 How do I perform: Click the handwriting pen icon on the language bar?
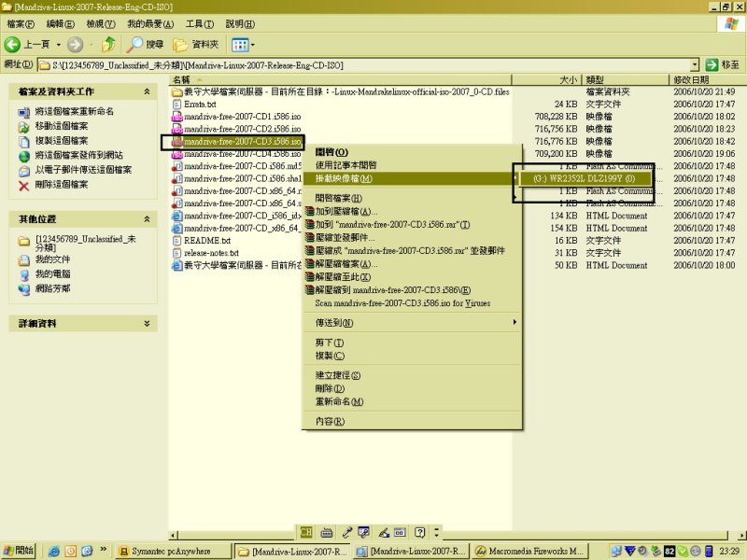pos(384,532)
